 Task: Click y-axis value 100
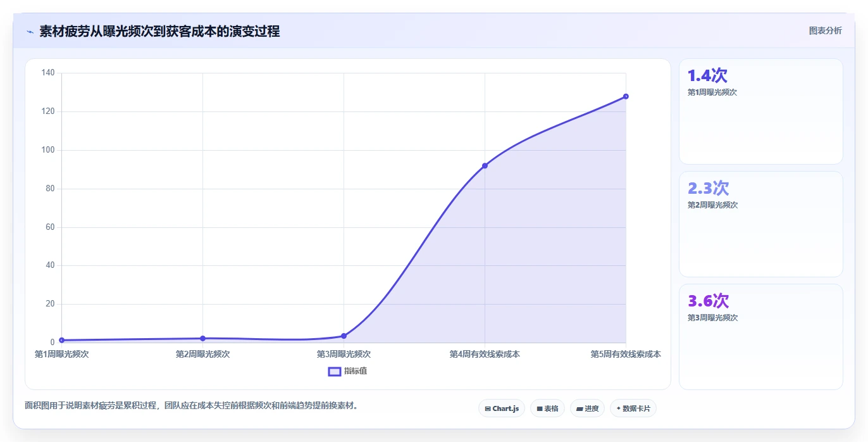48,150
